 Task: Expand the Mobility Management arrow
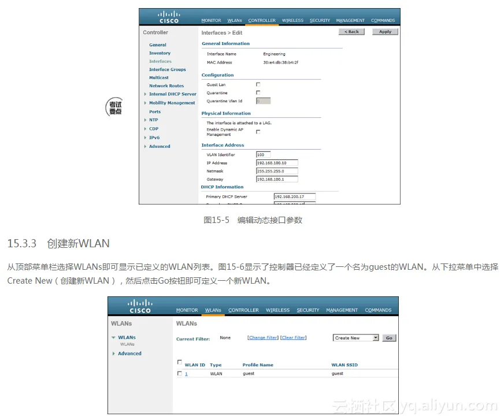(145, 103)
